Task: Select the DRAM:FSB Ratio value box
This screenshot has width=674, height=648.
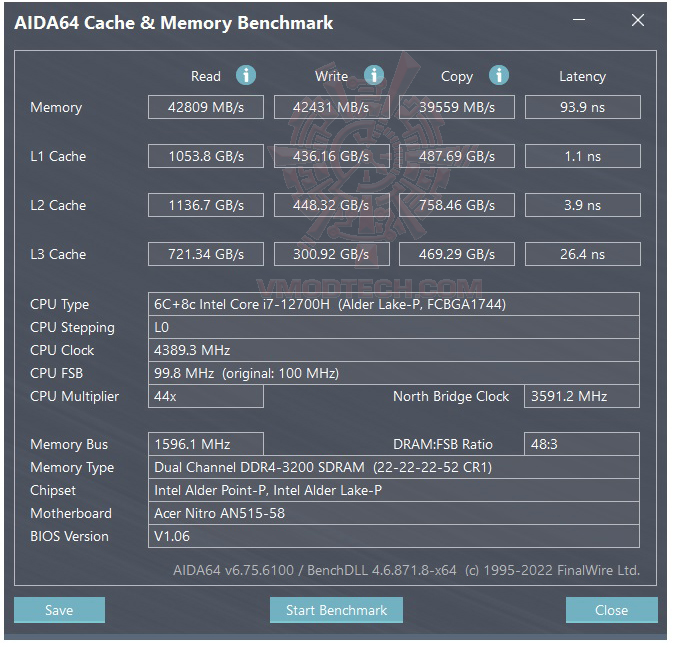Action: [x=582, y=444]
